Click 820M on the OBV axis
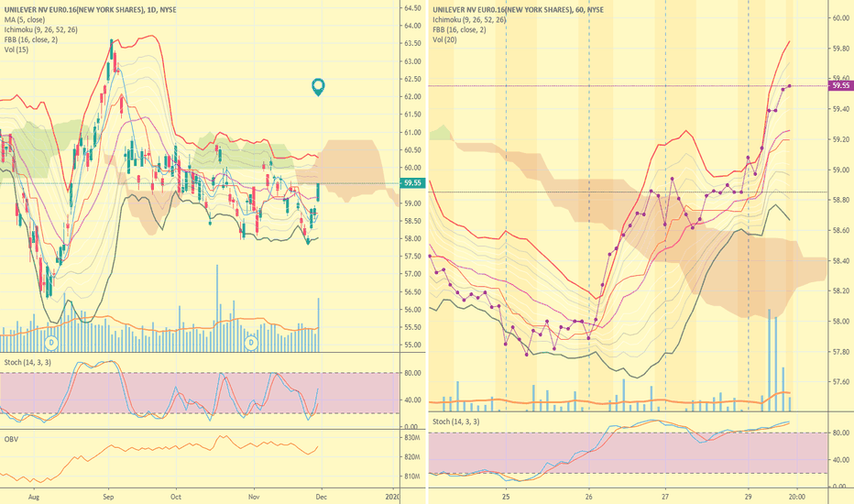This screenshot has height=504, width=854. pos(412,457)
